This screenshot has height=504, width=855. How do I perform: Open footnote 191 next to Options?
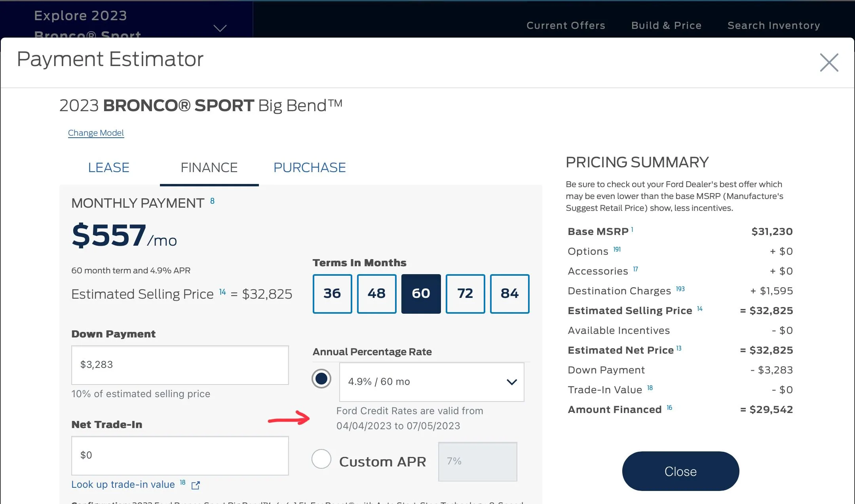point(617,249)
